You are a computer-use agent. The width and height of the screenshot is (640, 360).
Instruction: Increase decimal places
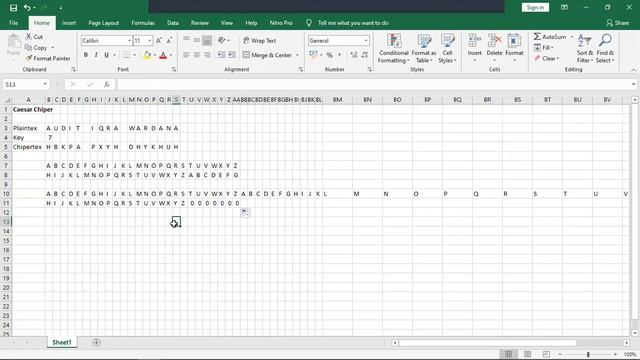click(354, 55)
